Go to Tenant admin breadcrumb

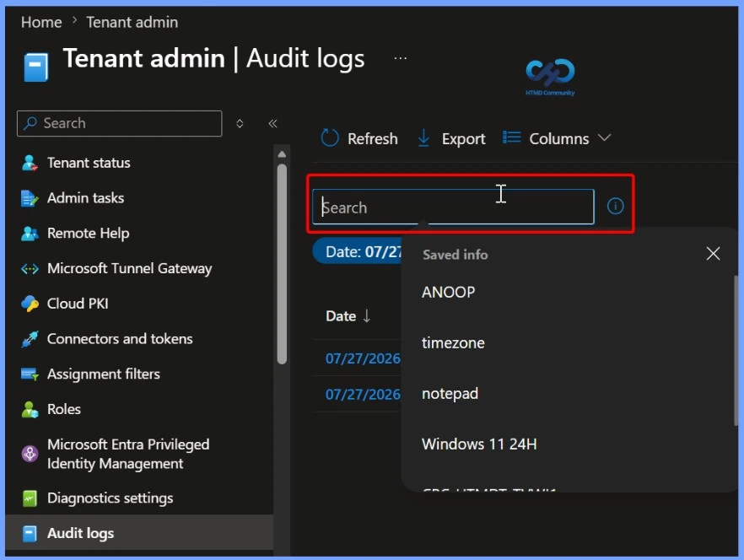pos(132,22)
